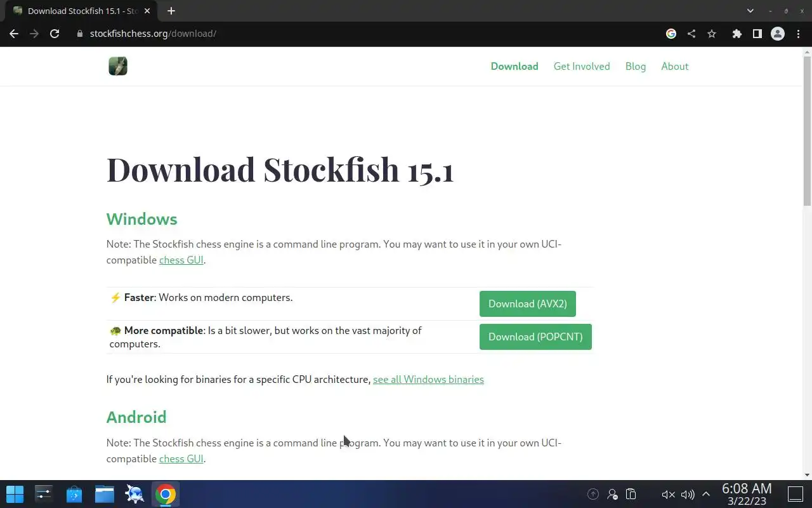Image resolution: width=812 pixels, height=508 pixels.
Task: Follow the chess GUI link under Android
Action: pos(181,458)
